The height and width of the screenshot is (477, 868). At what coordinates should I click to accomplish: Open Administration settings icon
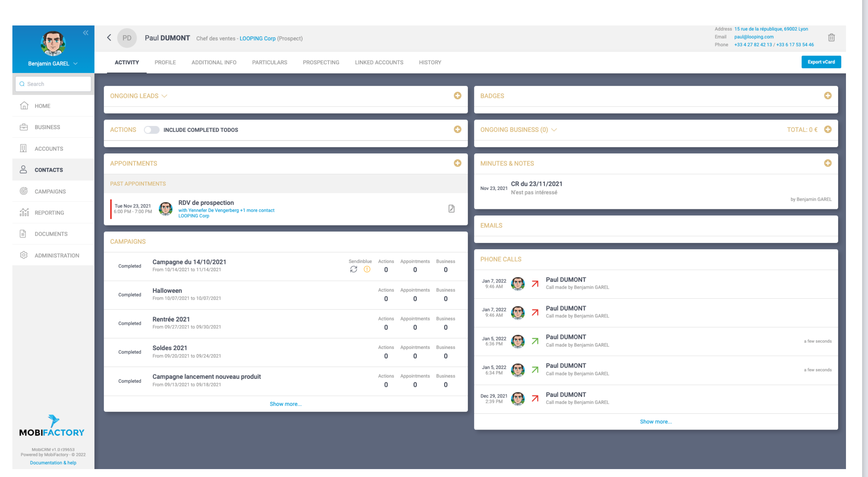(x=23, y=255)
